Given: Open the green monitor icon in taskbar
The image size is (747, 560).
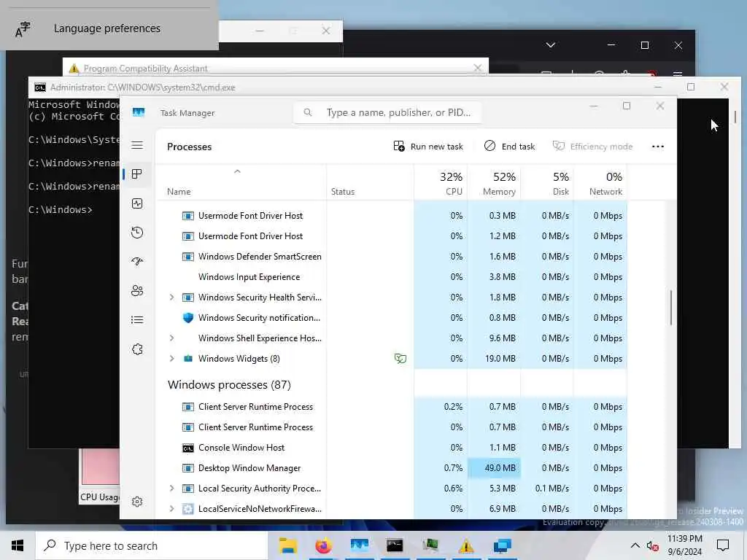Looking at the screenshot, I should click(430, 545).
